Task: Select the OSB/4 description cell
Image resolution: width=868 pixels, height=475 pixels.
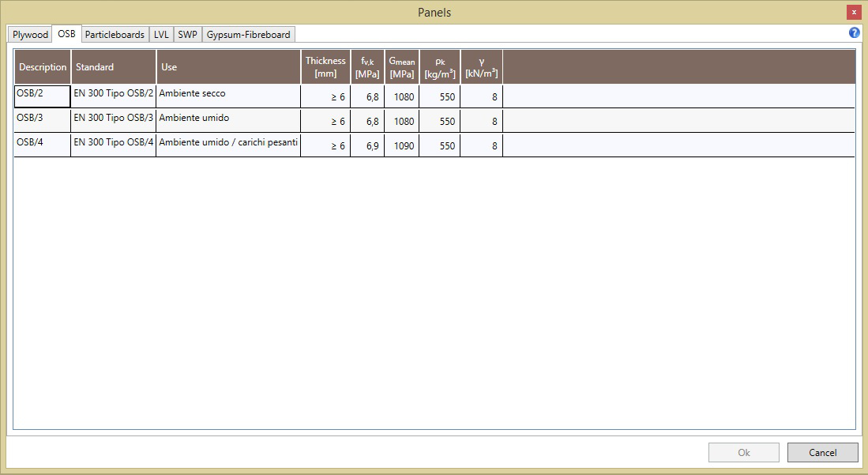Action: 43,145
